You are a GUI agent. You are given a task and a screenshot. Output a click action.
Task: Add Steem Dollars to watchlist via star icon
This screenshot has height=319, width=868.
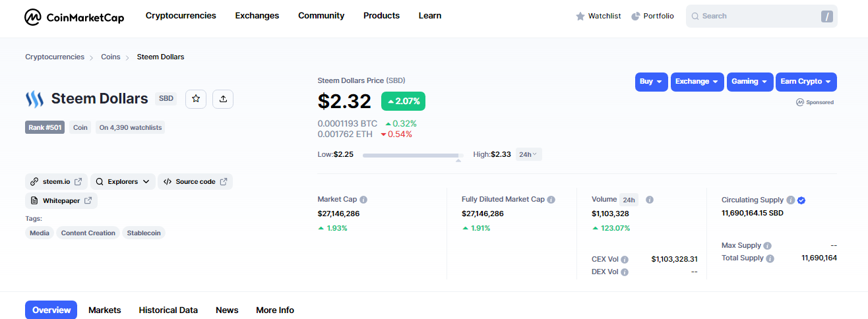click(x=196, y=99)
